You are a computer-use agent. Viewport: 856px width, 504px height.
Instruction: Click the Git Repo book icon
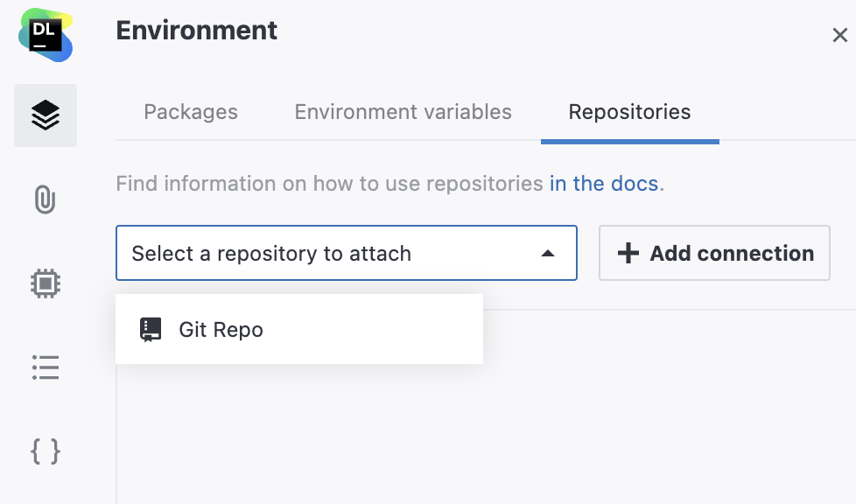tap(151, 329)
